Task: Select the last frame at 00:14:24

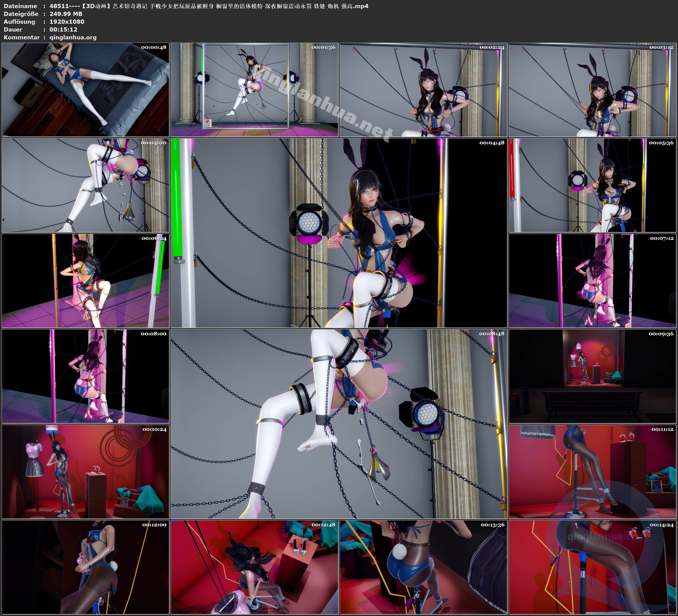Action: pos(592,567)
